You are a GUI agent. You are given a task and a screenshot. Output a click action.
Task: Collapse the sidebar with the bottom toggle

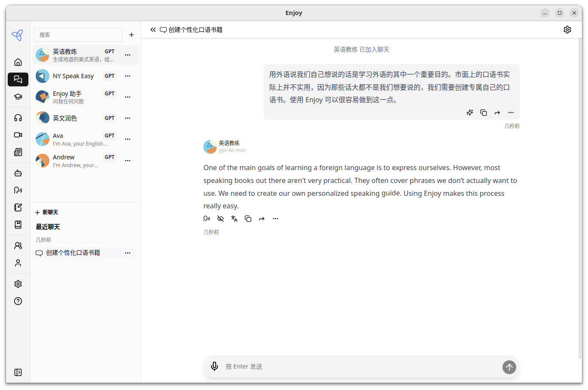click(18, 372)
